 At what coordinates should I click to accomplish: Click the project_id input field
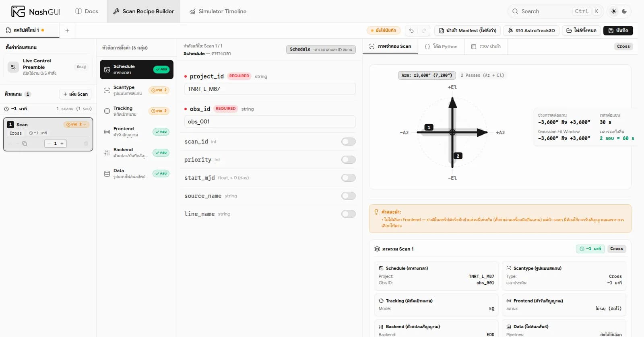(270, 89)
